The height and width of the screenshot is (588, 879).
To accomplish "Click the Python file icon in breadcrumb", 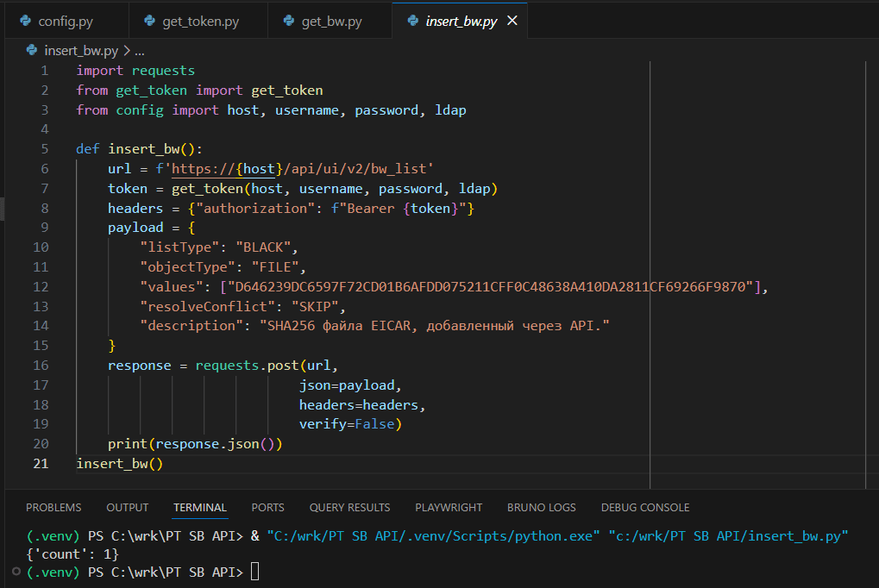I will [x=32, y=51].
